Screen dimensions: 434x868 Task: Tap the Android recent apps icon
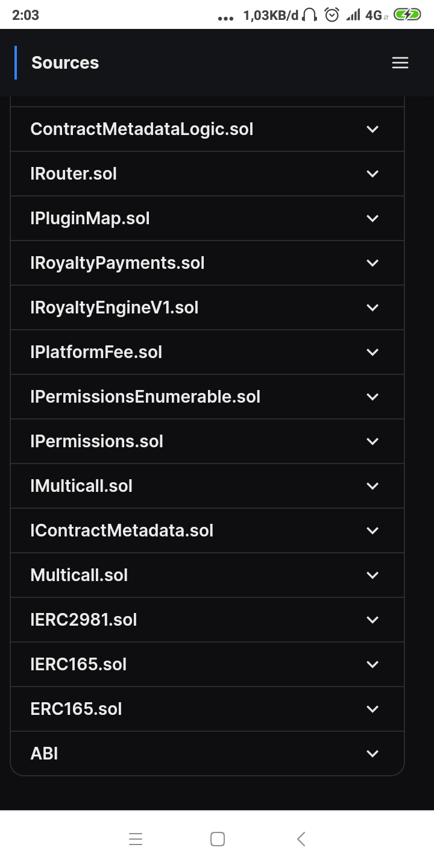136,838
